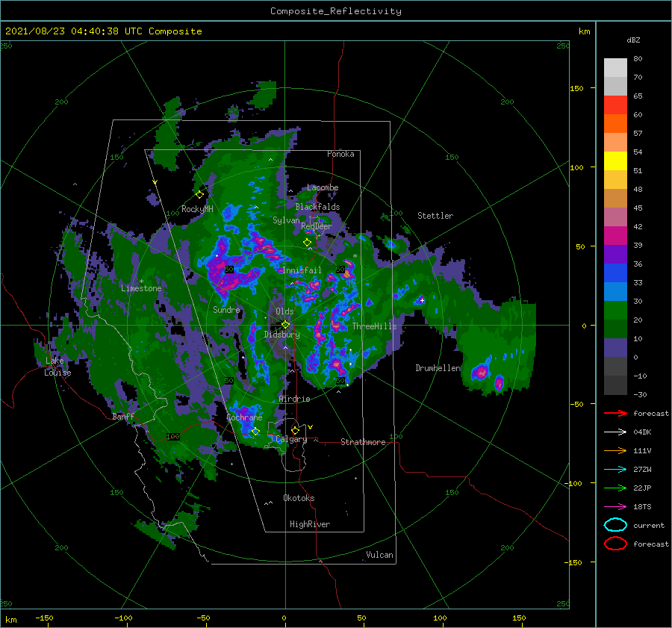
Task: Click the HighRiver city label
Action: [310, 524]
